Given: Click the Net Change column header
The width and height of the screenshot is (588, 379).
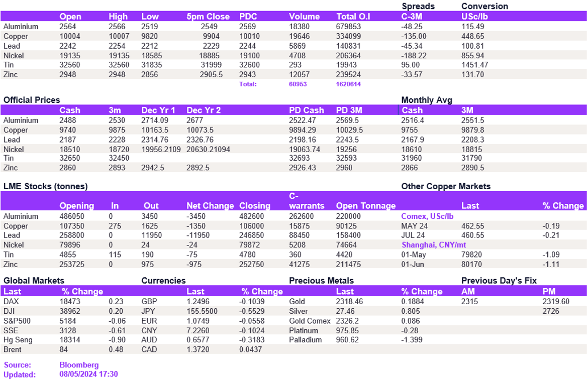Looking at the screenshot, I should tap(210, 206).
